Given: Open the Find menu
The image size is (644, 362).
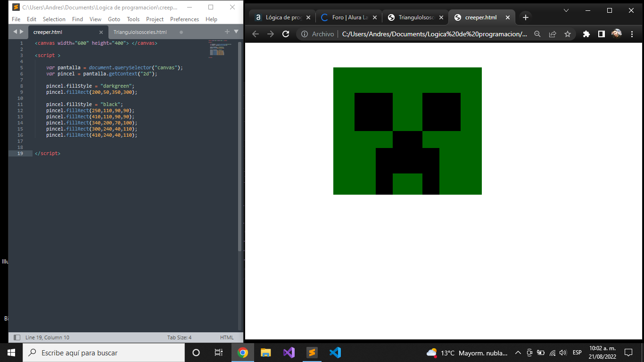Looking at the screenshot, I should [78, 19].
